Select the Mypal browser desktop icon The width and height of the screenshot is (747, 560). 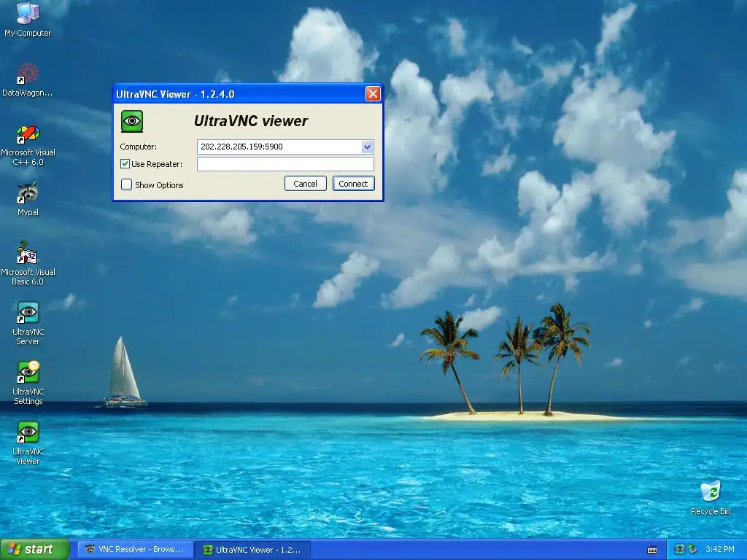[28, 199]
